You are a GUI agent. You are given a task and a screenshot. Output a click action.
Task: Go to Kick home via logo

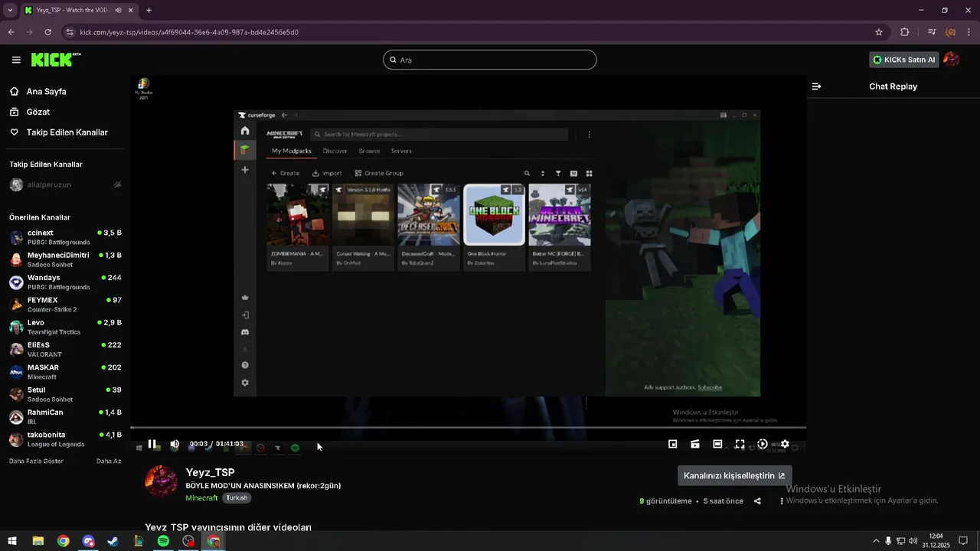tap(55, 60)
